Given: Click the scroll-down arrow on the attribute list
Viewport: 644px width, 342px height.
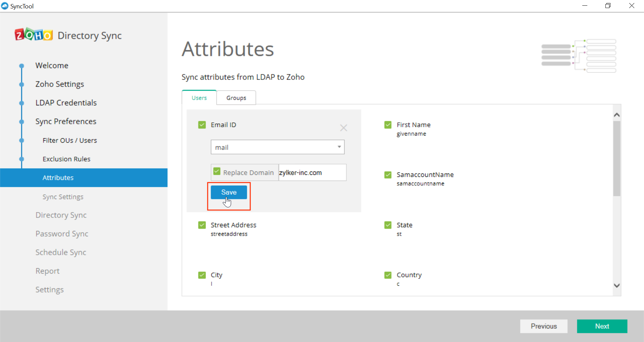Looking at the screenshot, I should [616, 286].
